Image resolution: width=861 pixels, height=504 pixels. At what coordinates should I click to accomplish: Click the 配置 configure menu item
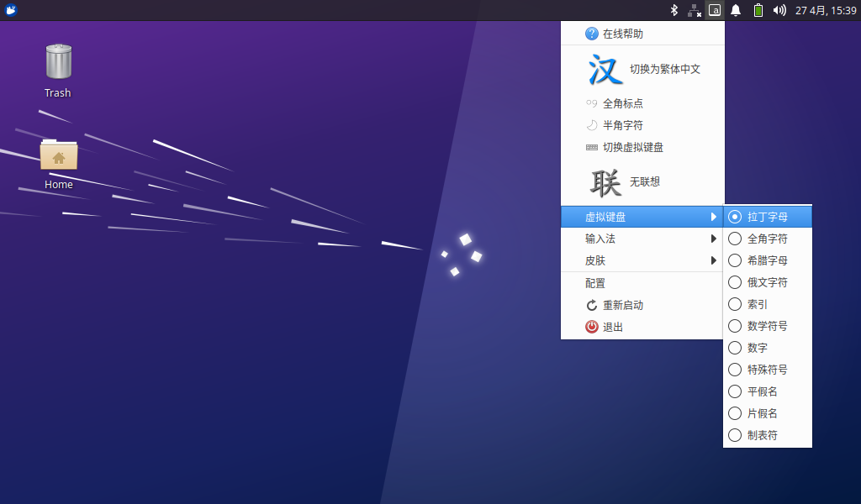595,283
